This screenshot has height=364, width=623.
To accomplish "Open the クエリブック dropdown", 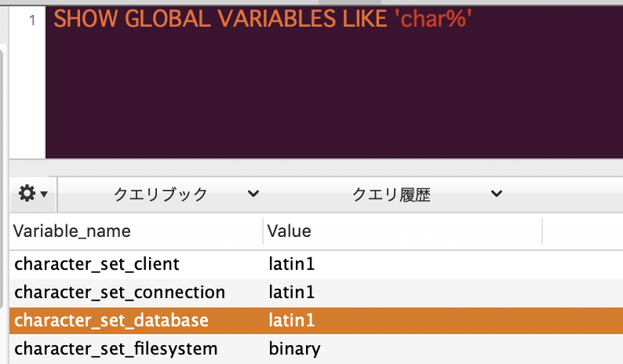I will point(186,194).
